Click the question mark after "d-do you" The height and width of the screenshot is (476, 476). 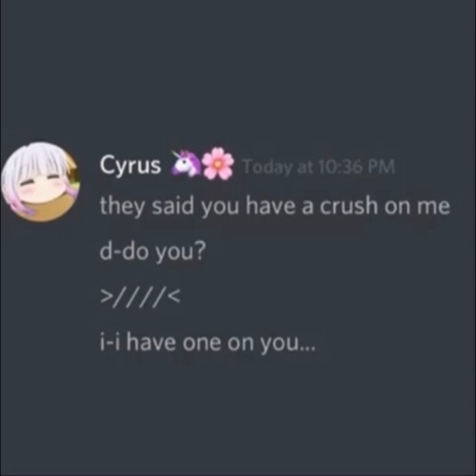pyautogui.click(x=200, y=250)
